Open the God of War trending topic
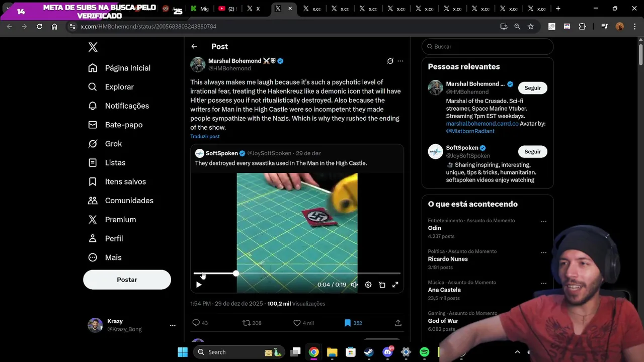 (443, 321)
